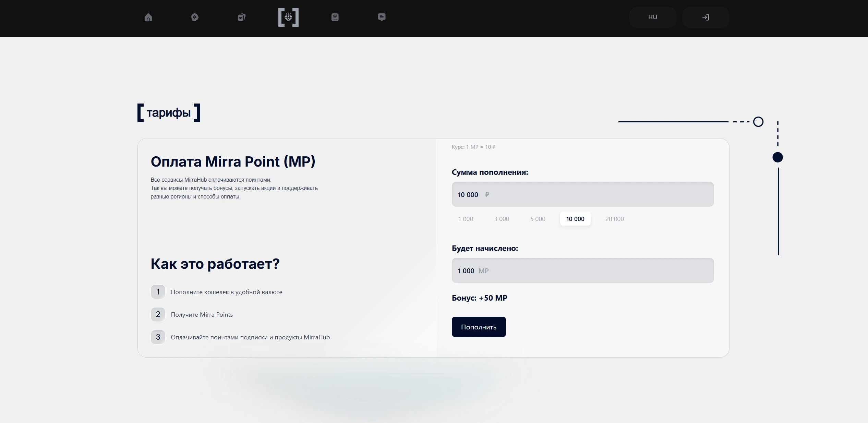Click the login arrow icon

(x=706, y=17)
